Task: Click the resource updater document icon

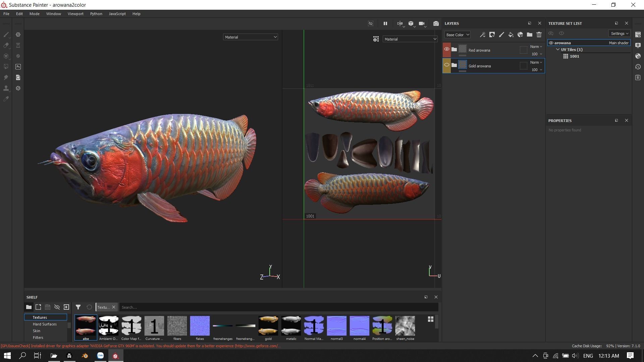Action: [18, 77]
